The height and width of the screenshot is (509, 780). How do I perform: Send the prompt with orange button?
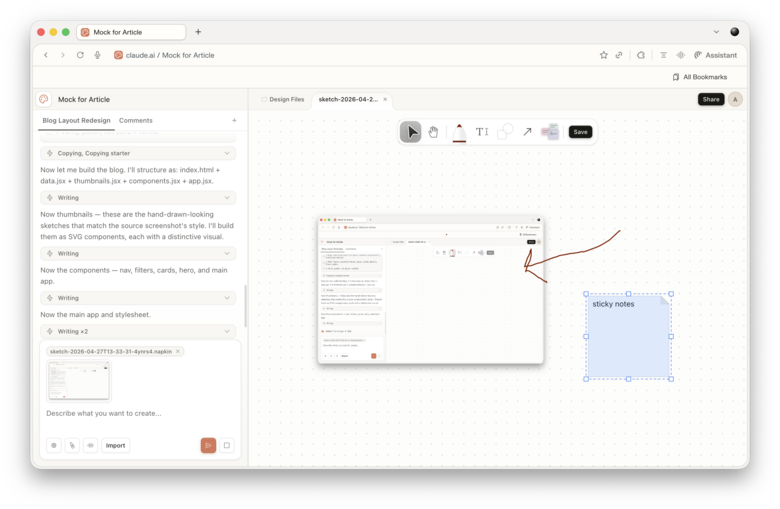click(x=208, y=445)
